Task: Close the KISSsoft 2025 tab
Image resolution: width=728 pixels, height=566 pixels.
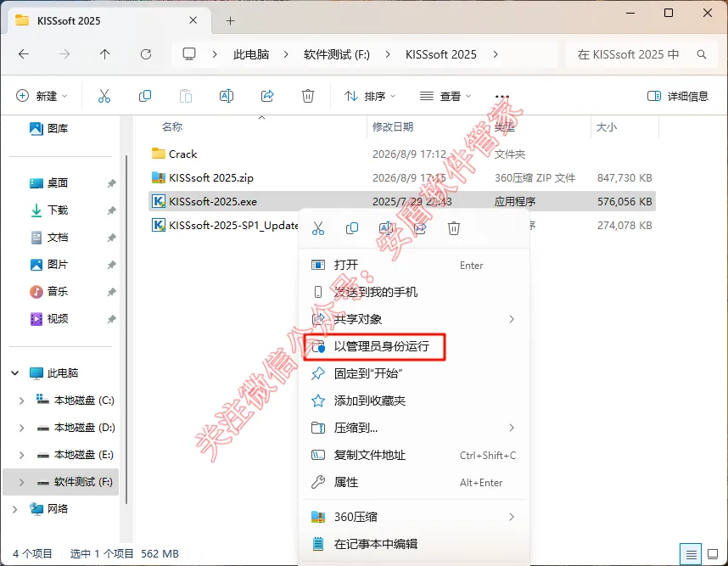Action: (193, 20)
